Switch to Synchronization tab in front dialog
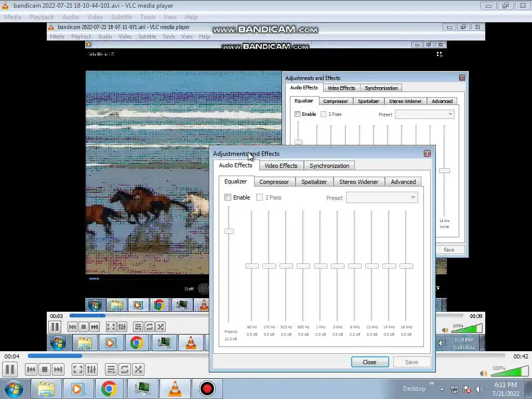The image size is (532, 399). pos(329,166)
